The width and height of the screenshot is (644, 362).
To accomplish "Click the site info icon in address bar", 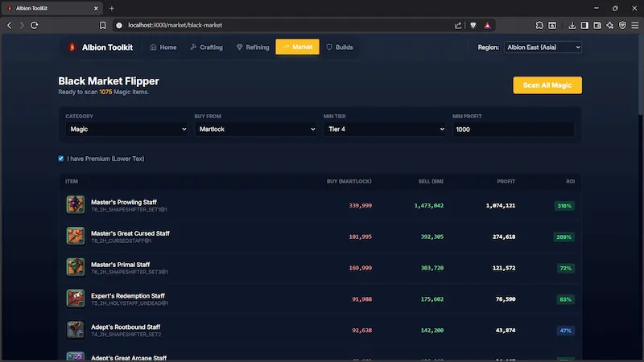I will 119,26.
